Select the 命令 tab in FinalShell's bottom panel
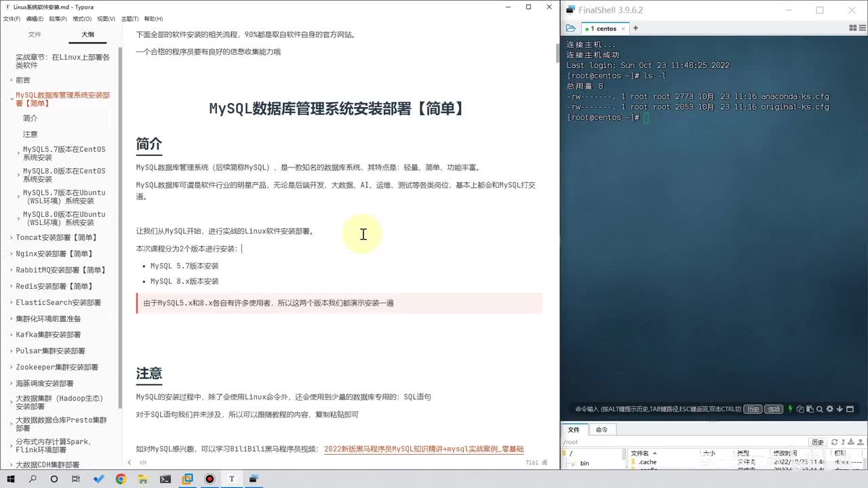This screenshot has width=868, height=488. click(601, 430)
